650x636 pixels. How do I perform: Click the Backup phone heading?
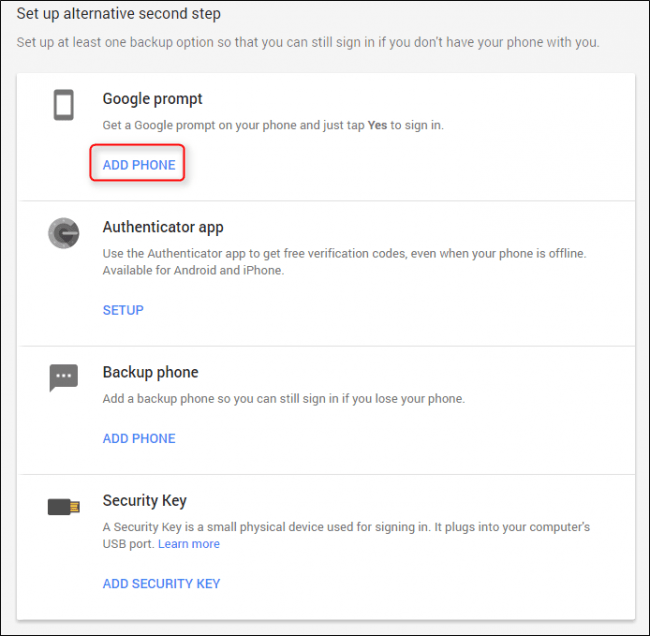click(150, 372)
